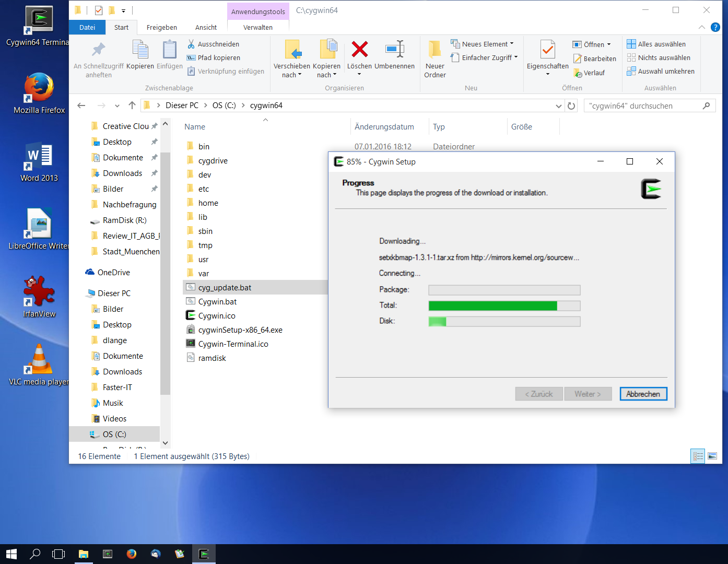Screen dimensions: 728x564
Task: Open Einfacher Zugriff dropdown
Action: point(516,57)
